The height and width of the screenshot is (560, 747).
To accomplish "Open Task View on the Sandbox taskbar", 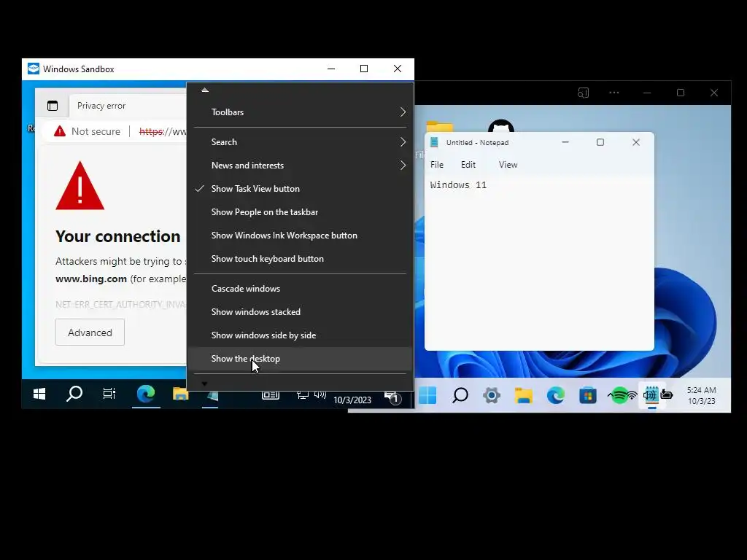I will (109, 394).
